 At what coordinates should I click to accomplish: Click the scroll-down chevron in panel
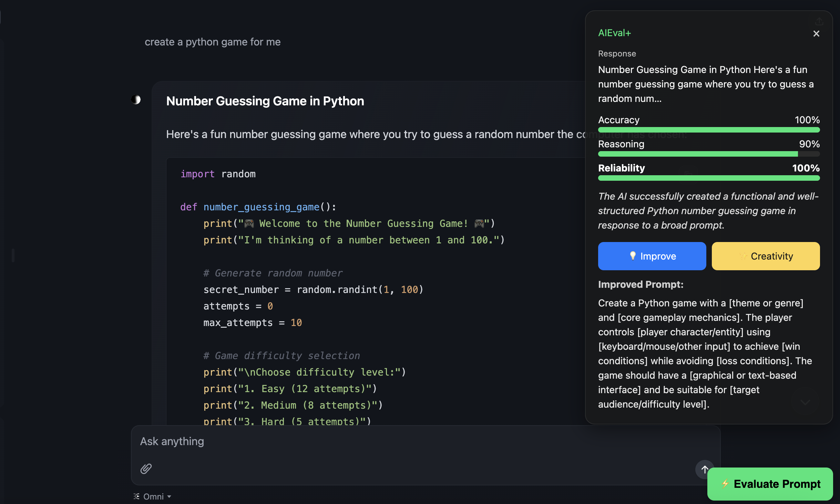[805, 402]
